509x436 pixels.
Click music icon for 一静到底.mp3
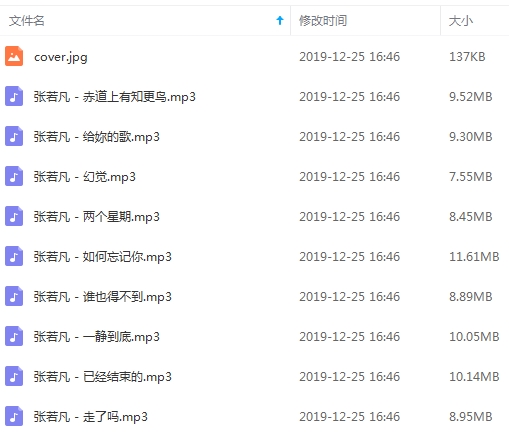tap(14, 336)
